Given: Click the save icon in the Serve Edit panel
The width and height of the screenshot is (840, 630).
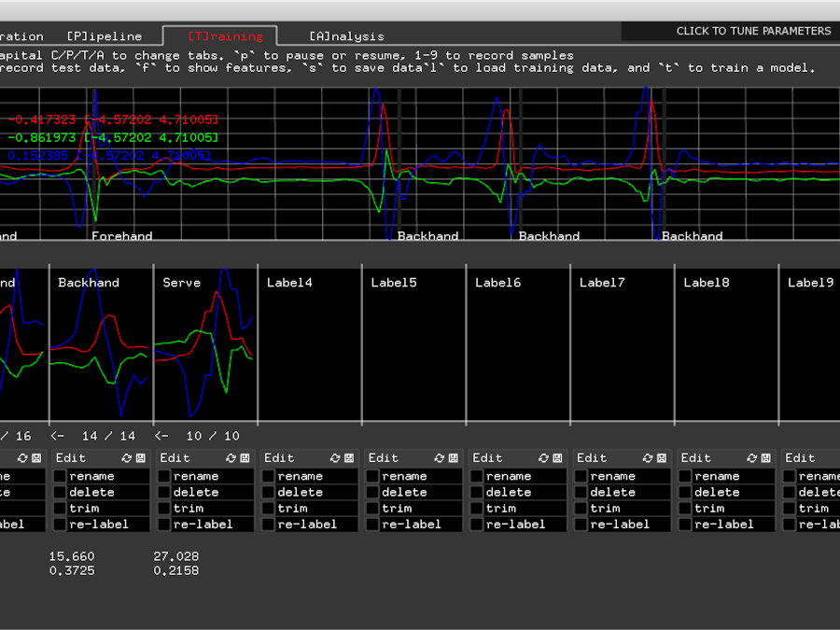Looking at the screenshot, I should (245, 457).
